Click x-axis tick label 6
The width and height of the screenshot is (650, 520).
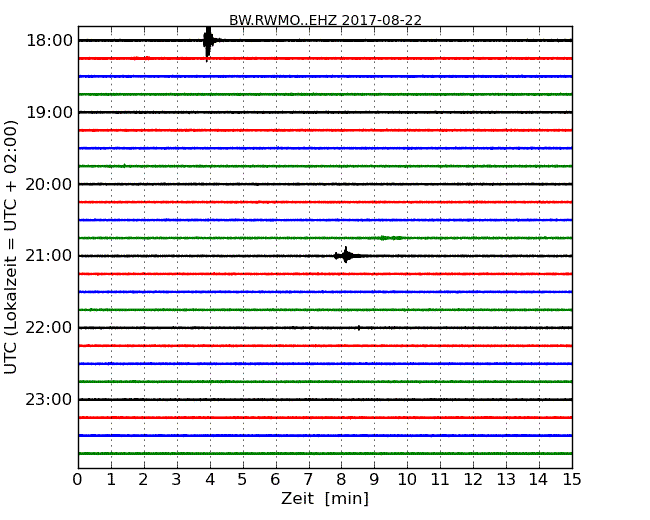[275, 479]
